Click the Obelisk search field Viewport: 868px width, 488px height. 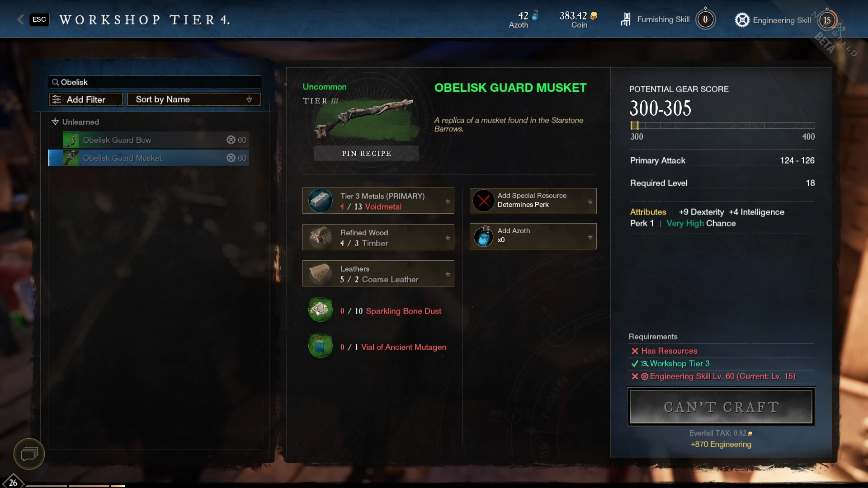pos(155,82)
